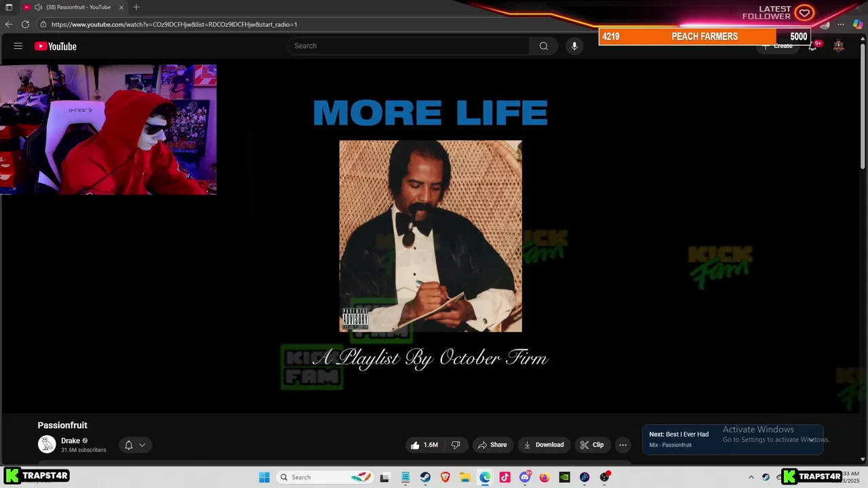Viewport: 868px width, 488px height.
Task: Select the Passionfruit - YouTube tab
Action: pos(74,7)
